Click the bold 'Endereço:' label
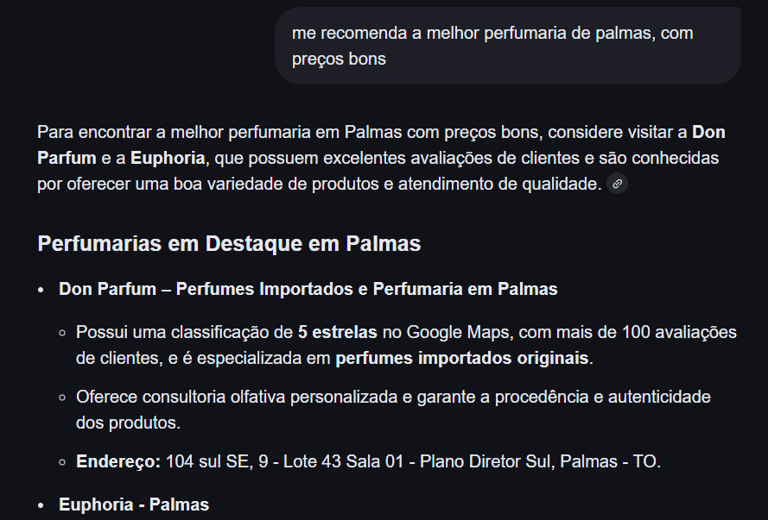The height and width of the screenshot is (520, 768). pos(118,462)
